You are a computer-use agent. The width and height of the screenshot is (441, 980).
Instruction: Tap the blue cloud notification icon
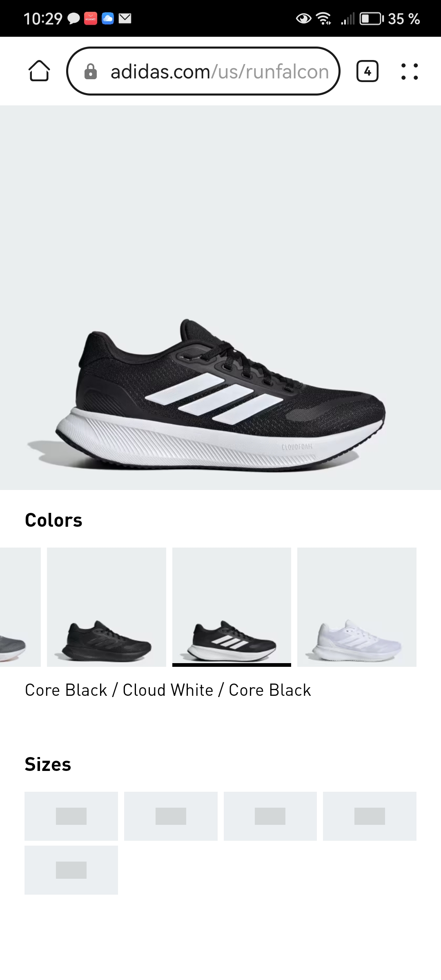[108, 18]
